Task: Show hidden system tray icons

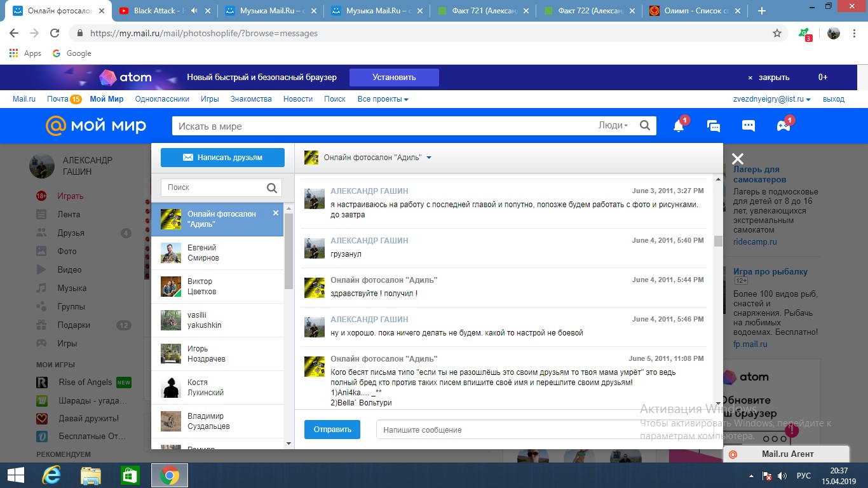Action: [x=752, y=476]
